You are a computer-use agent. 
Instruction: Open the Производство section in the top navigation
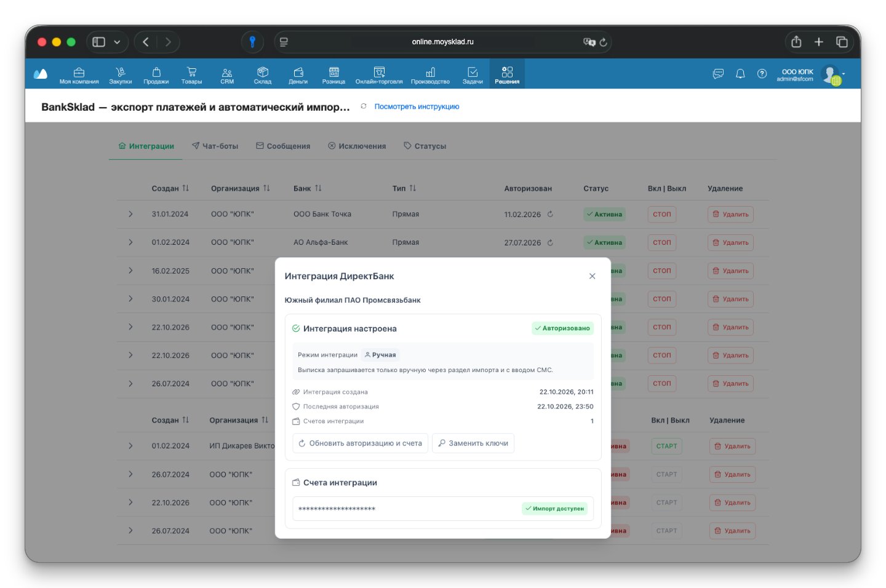(430, 75)
